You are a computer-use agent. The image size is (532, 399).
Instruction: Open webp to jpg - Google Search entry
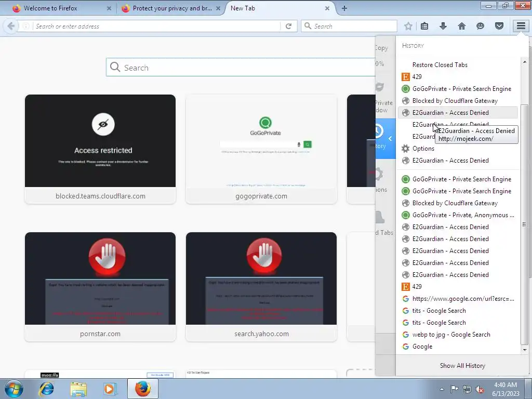[458, 334]
